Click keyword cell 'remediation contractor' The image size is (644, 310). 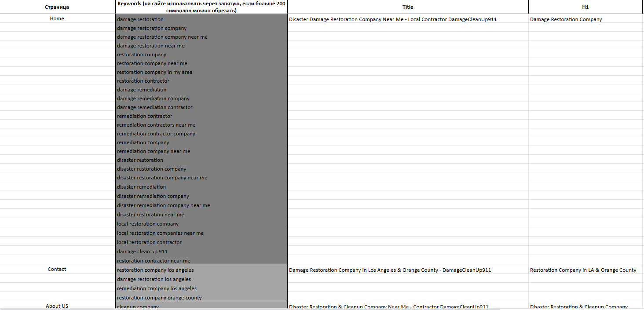click(x=201, y=116)
